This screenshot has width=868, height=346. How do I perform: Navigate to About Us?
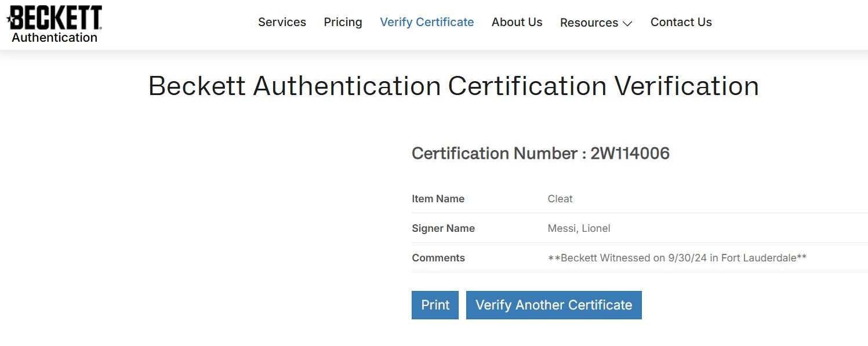tap(517, 22)
